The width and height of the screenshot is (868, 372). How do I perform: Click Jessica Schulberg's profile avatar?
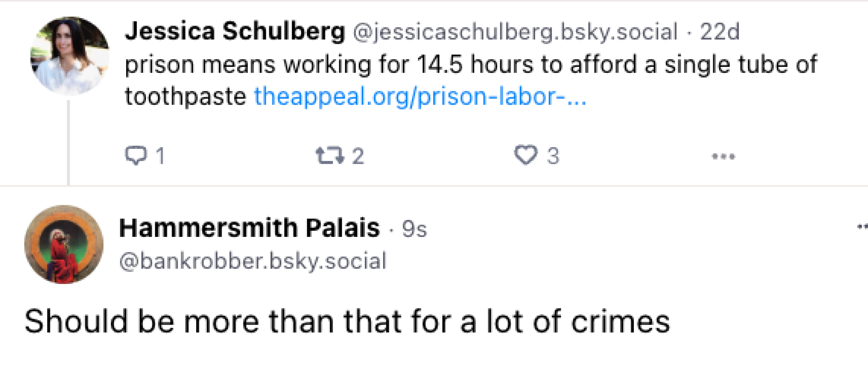pos(70,56)
